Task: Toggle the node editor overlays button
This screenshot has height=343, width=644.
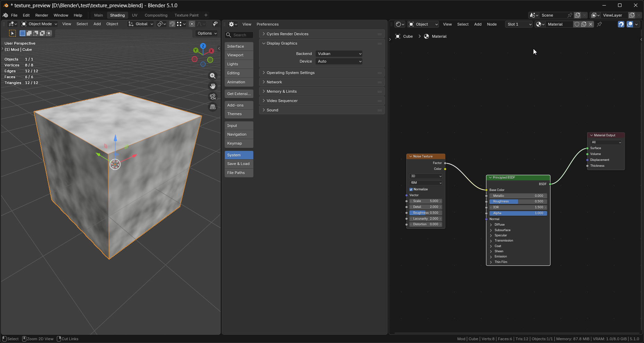Action: point(630,24)
